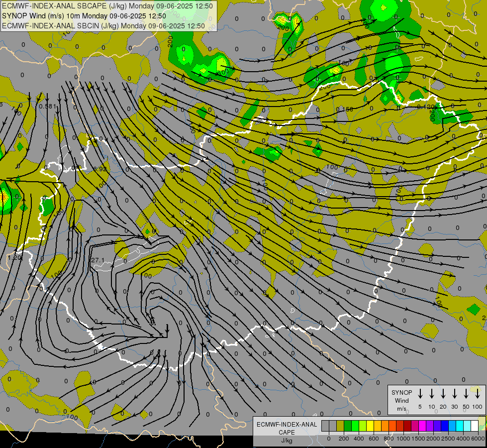Pick the bright magenta swatch in CAPE legend

pyautogui.click(x=423, y=426)
